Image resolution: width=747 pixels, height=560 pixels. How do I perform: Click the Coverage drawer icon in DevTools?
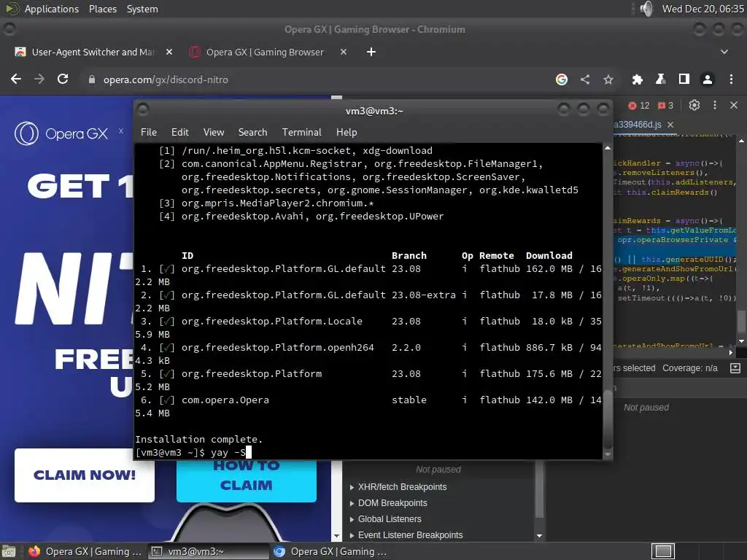tap(735, 368)
